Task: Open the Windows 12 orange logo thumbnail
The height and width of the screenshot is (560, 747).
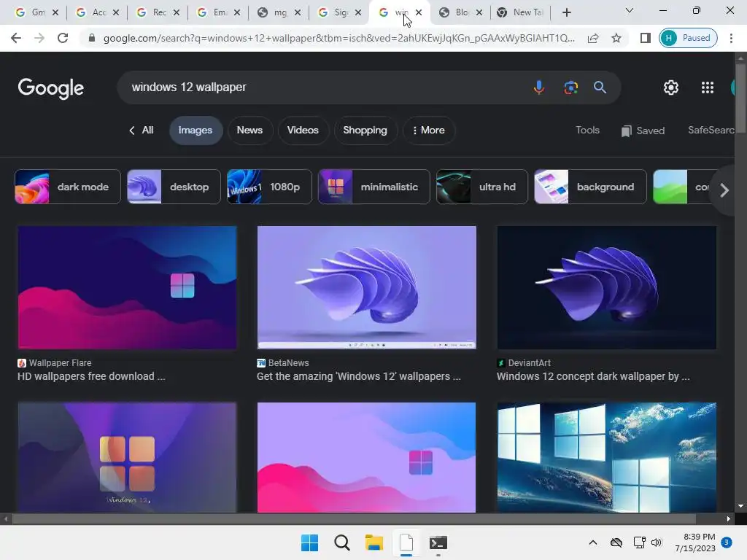Action: click(127, 458)
